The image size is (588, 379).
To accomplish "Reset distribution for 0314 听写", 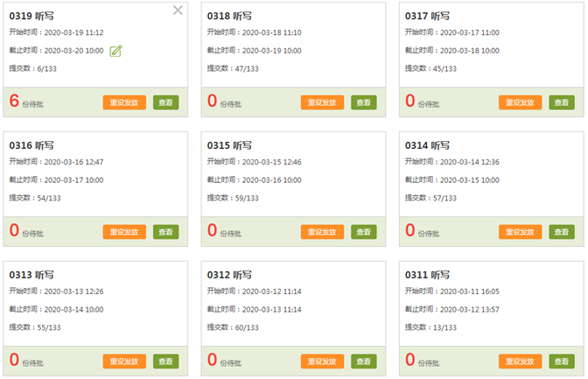I will [520, 232].
